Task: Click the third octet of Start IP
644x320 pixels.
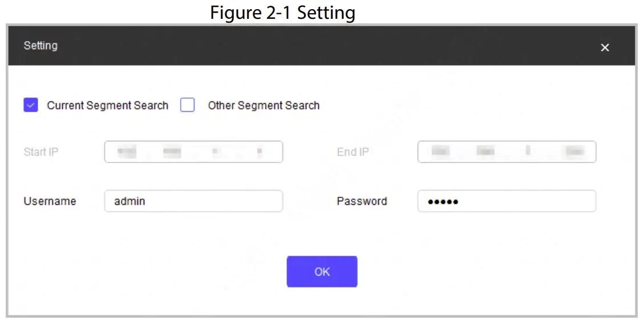Action: click(215, 152)
